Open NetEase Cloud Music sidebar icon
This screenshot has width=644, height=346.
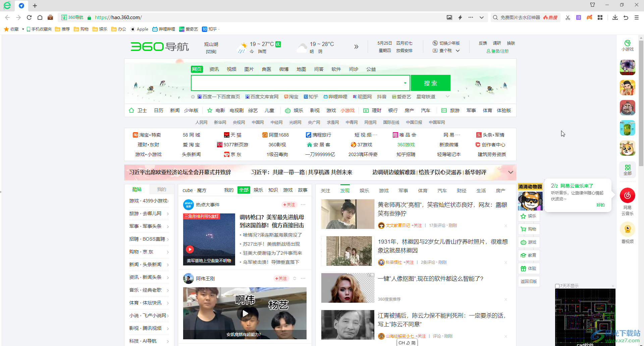628,195
